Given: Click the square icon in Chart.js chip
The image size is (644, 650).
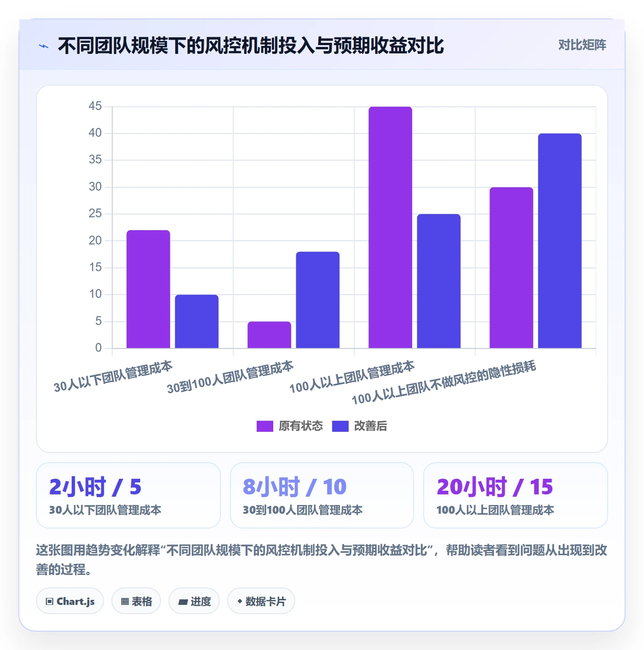Looking at the screenshot, I should click(x=50, y=601).
